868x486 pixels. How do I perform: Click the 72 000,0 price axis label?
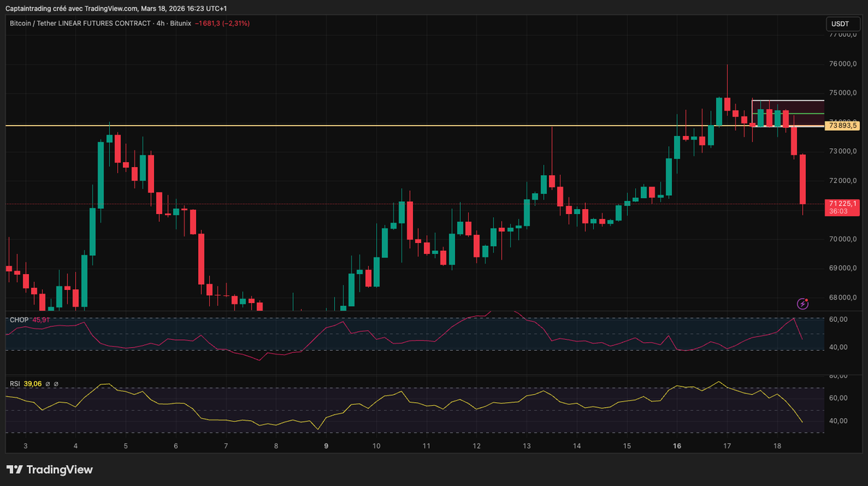tap(843, 180)
